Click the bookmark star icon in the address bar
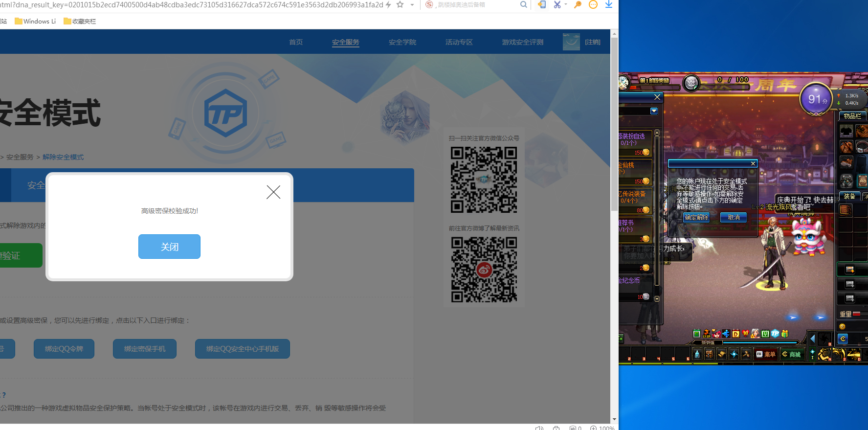Screen dimensions: 868x430 point(400,5)
